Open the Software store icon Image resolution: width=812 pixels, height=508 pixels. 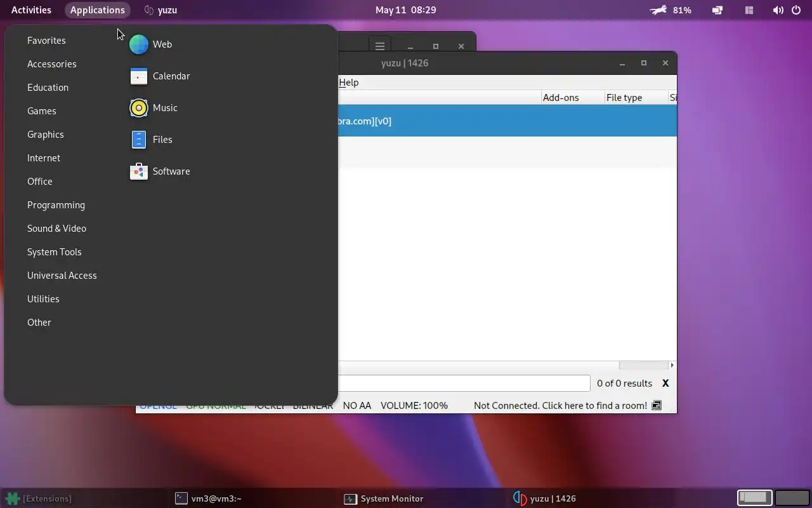click(x=138, y=171)
